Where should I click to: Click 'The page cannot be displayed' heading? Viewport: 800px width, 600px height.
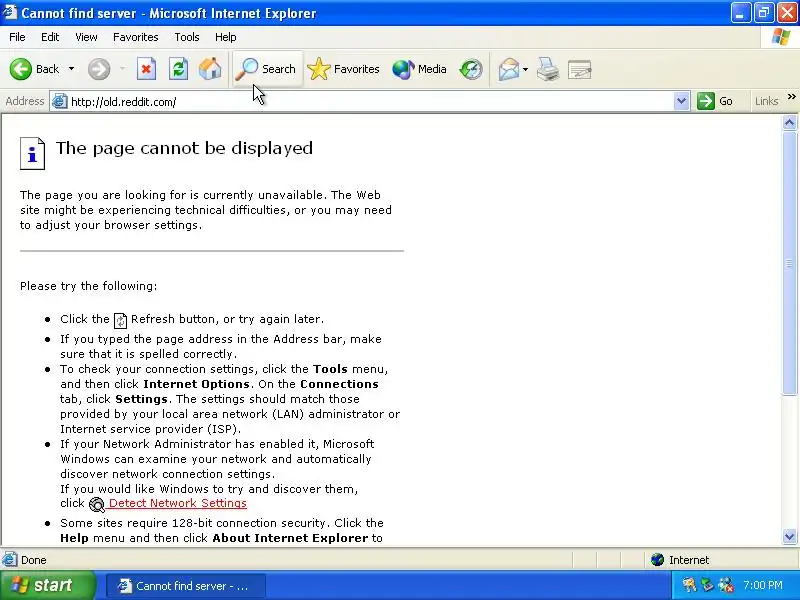(x=184, y=148)
